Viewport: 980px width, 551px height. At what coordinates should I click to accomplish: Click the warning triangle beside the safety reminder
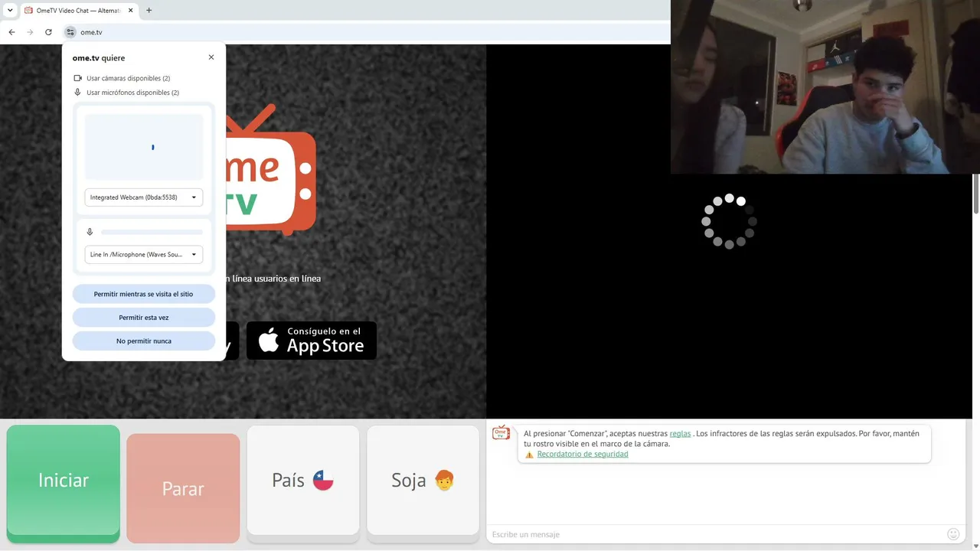pos(529,455)
